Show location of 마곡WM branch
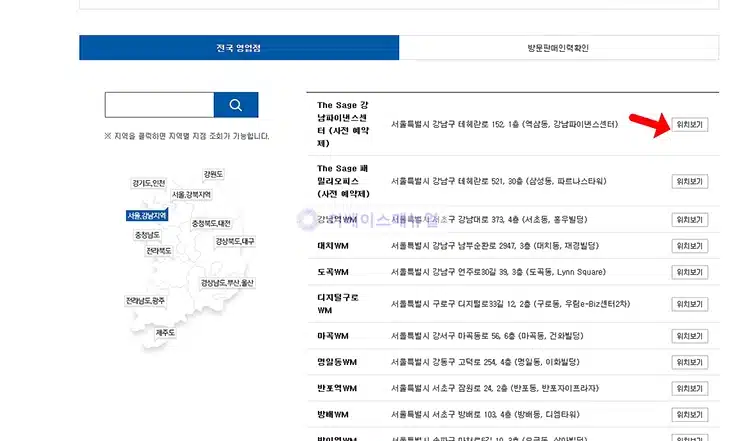730x441 pixels. pos(689,336)
